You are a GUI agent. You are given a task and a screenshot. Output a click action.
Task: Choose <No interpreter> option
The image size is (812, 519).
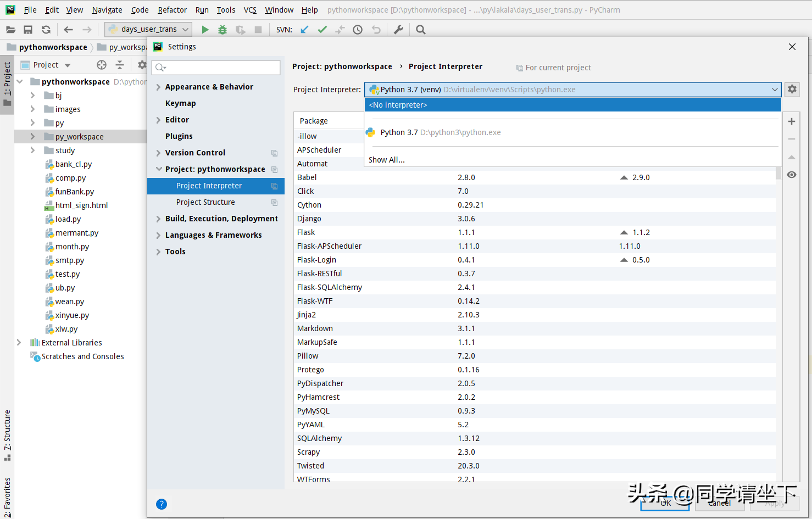pos(572,105)
